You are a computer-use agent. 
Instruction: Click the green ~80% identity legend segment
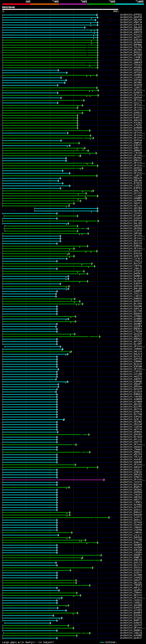101,4
